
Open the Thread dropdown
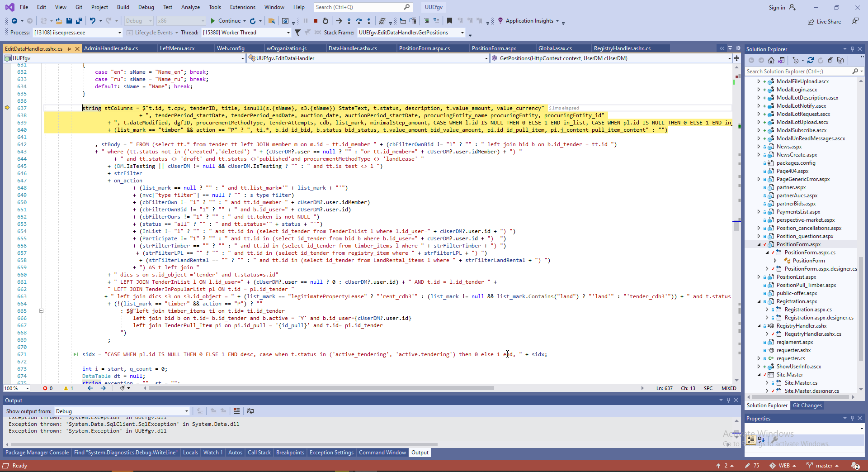[x=246, y=33]
